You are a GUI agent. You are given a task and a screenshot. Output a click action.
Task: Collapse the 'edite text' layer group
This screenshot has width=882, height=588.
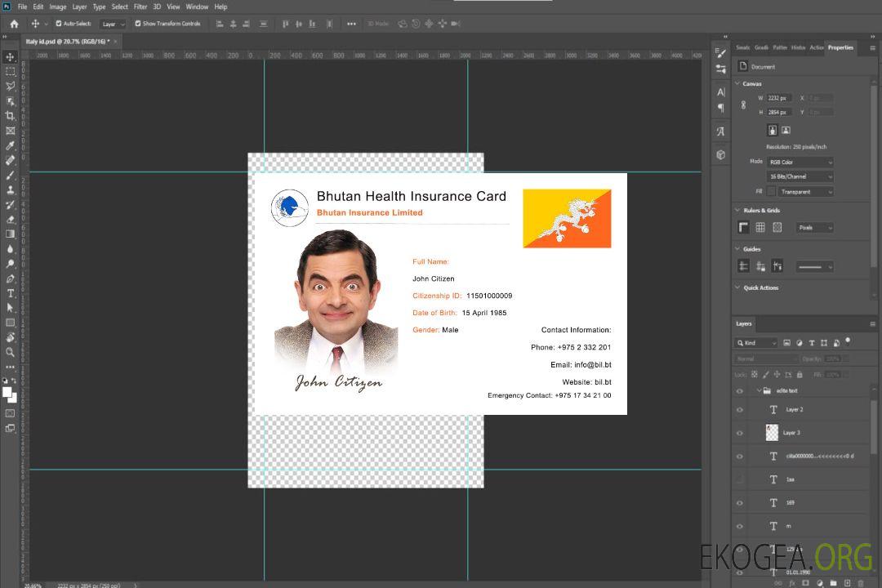[x=758, y=391]
